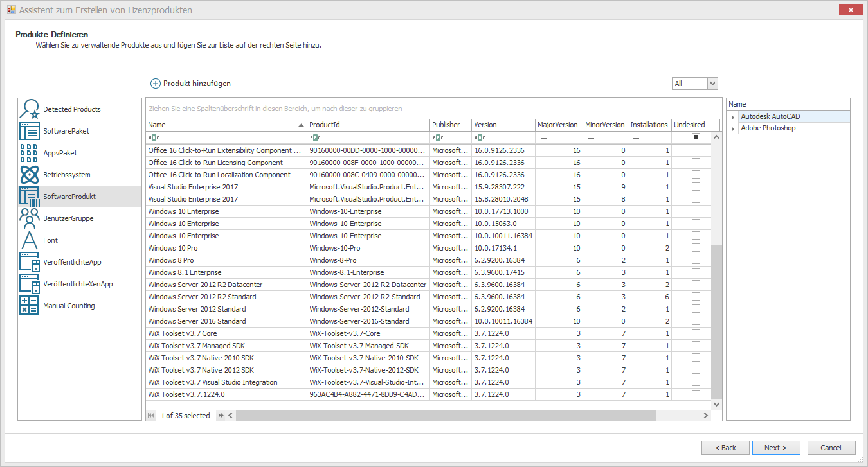Sort by the Version column header
This screenshot has height=467, width=868.
(x=503, y=125)
